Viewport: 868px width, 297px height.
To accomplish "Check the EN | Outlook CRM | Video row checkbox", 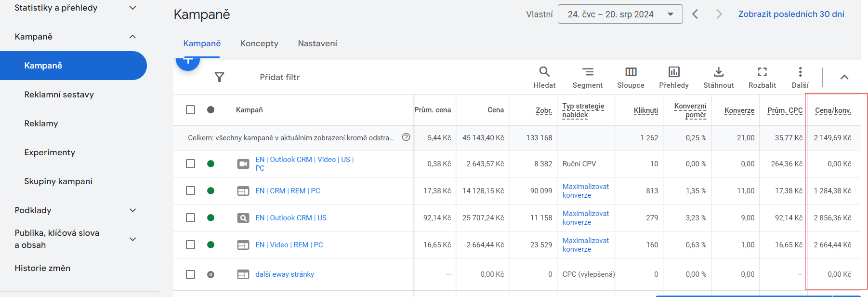I will click(191, 164).
